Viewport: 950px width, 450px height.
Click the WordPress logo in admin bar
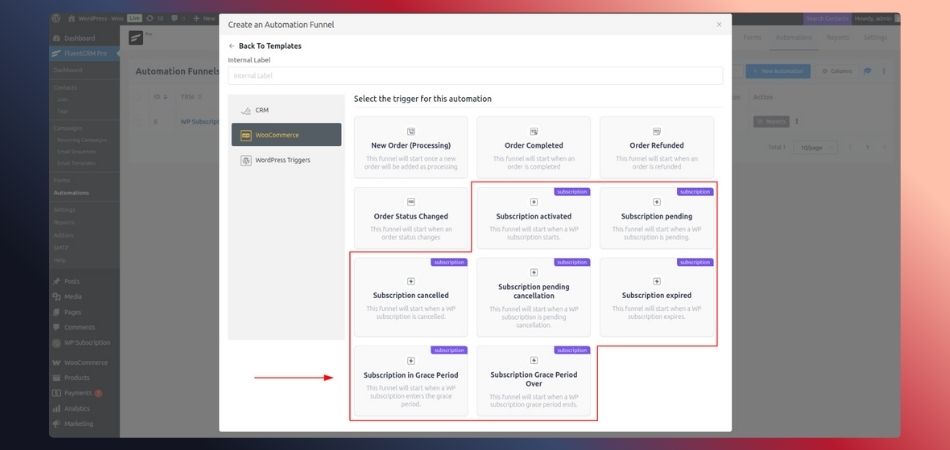(56, 19)
